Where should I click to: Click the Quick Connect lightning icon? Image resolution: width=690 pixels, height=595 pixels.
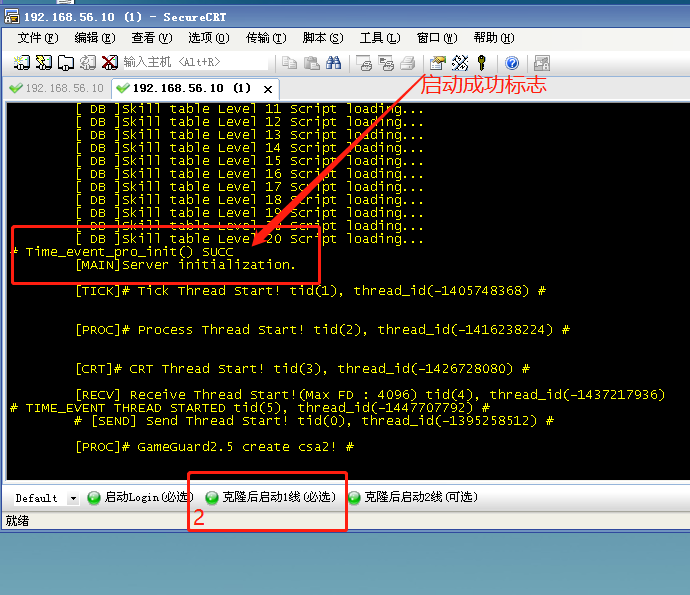pos(44,63)
